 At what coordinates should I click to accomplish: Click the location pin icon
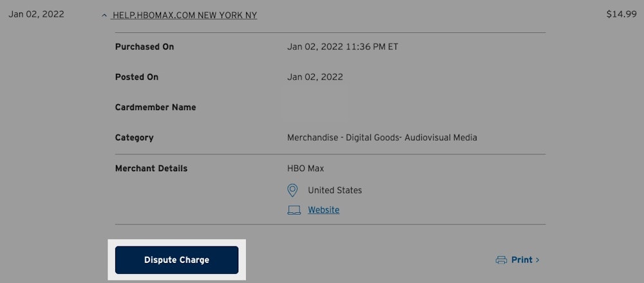click(292, 190)
